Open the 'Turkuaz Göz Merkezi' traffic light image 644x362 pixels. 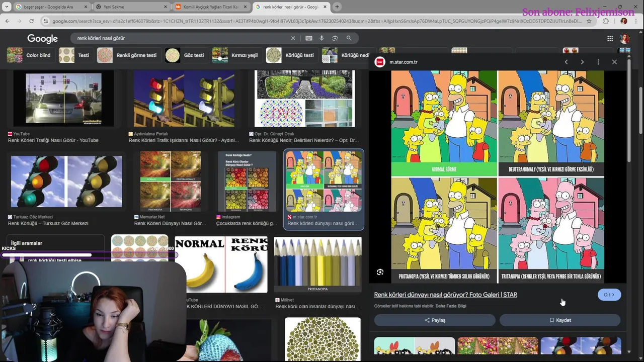[66, 182]
